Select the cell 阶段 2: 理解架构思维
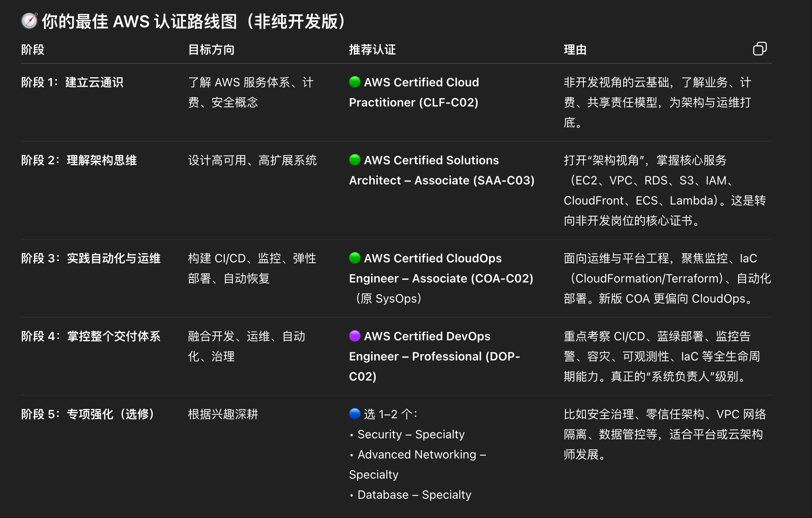Screen dimensions: 812x518 pos(79,160)
